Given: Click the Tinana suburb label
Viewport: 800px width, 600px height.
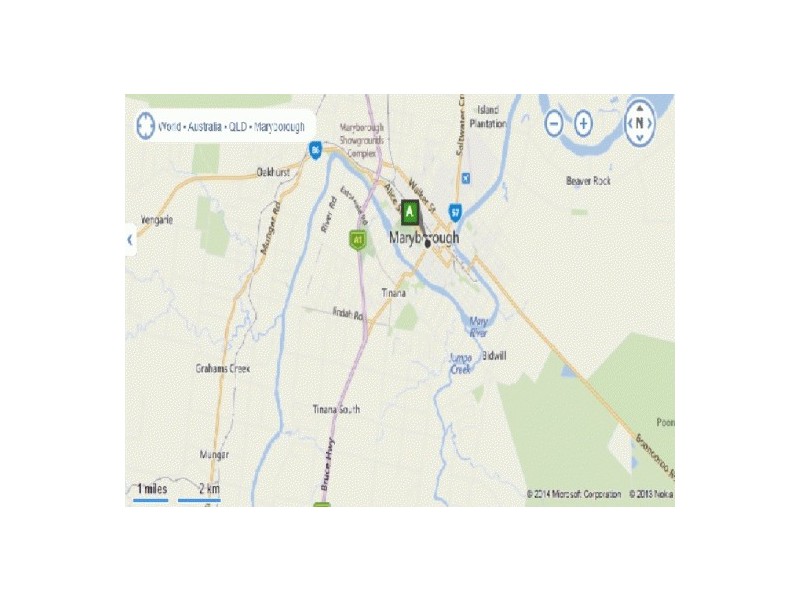Looking at the screenshot, I should pos(394,293).
